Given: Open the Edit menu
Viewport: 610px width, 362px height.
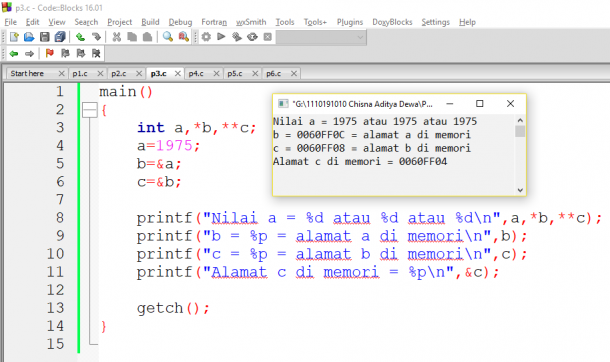Looking at the screenshot, I should 33,22.
